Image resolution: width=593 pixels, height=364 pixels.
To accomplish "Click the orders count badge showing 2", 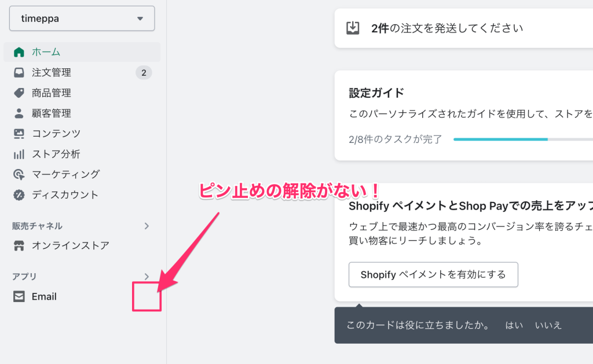I will [144, 72].
